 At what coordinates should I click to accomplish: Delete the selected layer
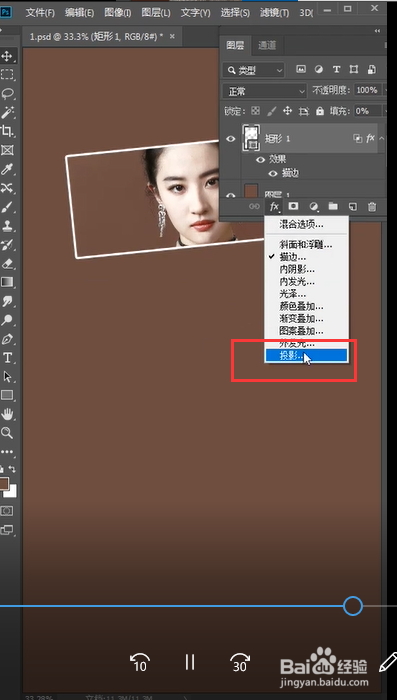click(x=372, y=206)
